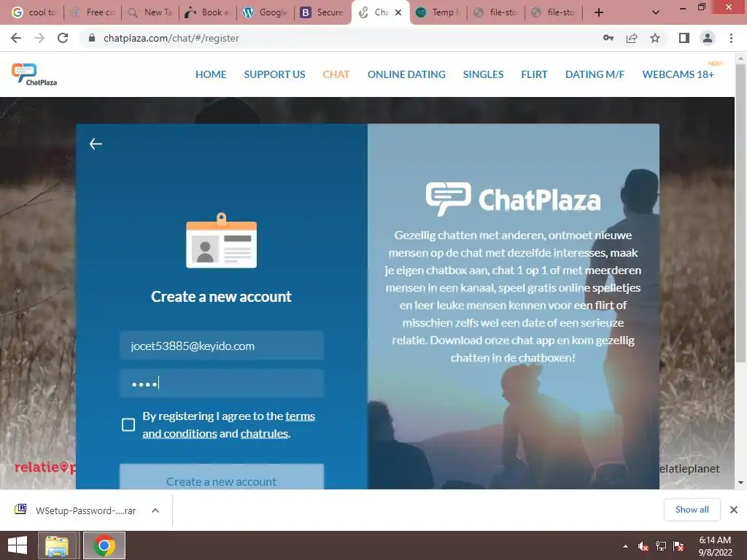Open Chrome three-dot menu
Screen dimensions: 747x560
tap(731, 38)
